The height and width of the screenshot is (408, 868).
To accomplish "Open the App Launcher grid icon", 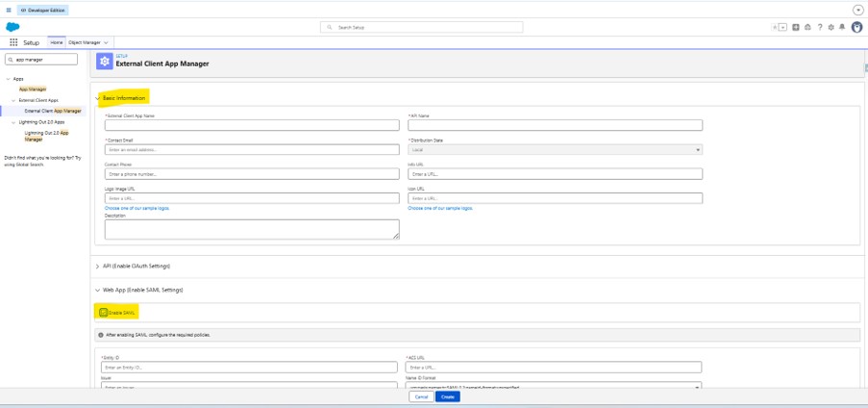I will click(x=13, y=42).
